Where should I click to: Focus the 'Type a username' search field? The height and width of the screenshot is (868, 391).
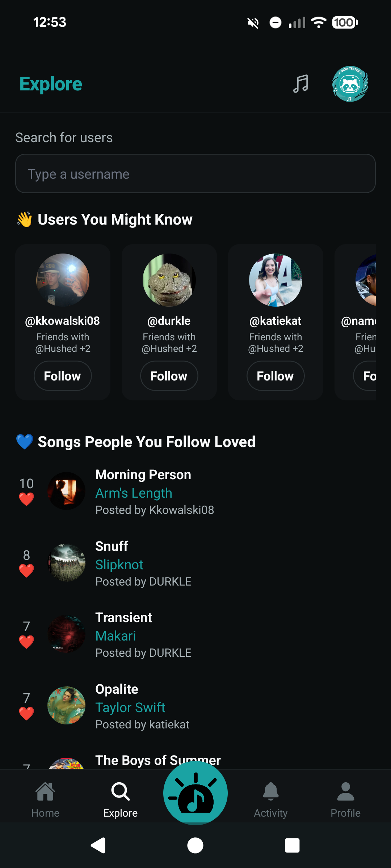coord(195,174)
